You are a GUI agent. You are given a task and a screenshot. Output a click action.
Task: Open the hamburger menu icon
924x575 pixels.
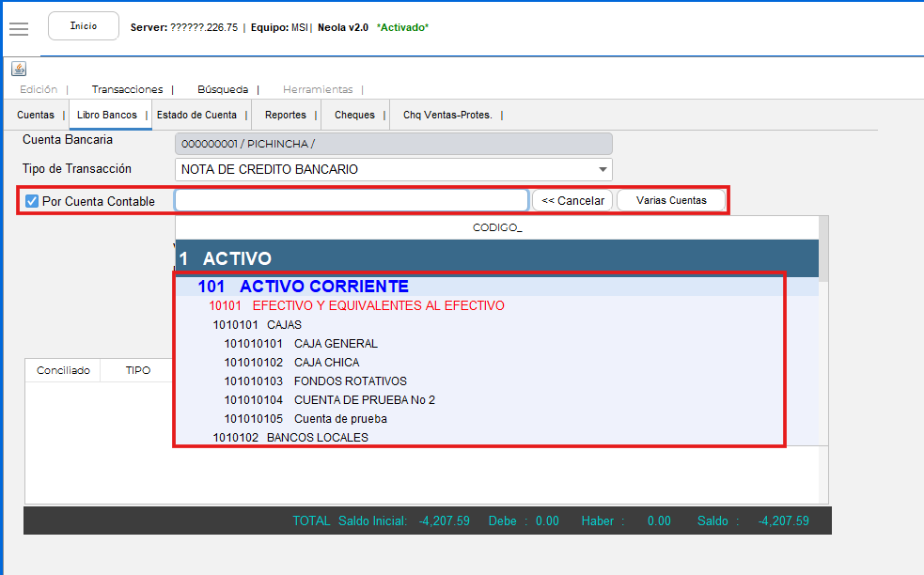click(19, 28)
